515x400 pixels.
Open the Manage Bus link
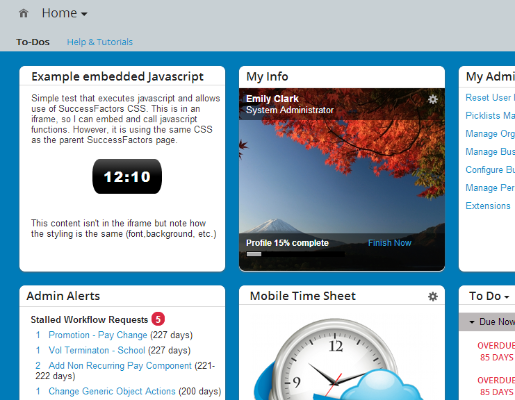click(490, 152)
